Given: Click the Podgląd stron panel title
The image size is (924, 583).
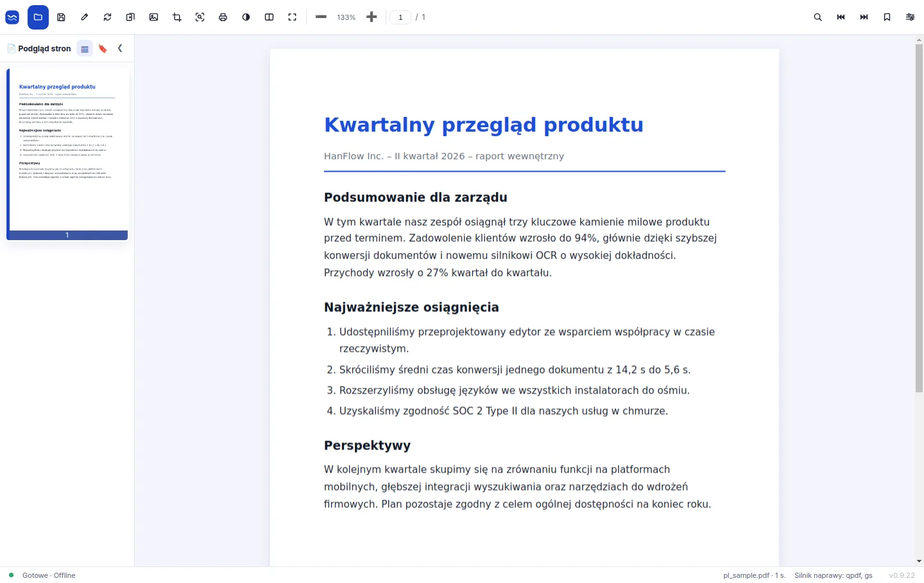Looking at the screenshot, I should (44, 49).
